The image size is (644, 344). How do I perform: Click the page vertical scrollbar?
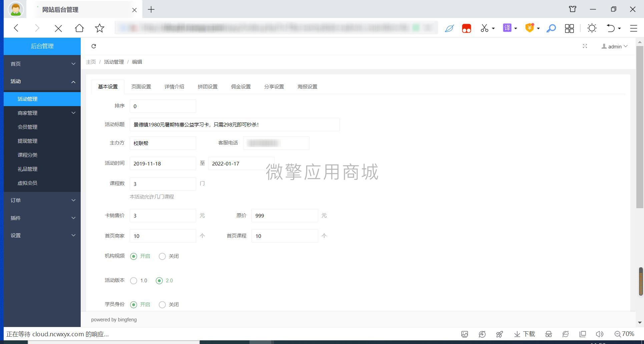click(640, 127)
